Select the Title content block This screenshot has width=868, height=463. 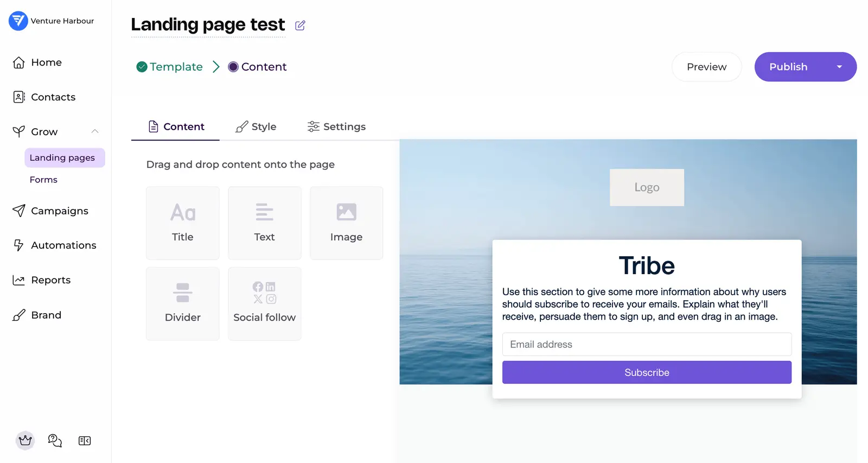[x=183, y=223]
